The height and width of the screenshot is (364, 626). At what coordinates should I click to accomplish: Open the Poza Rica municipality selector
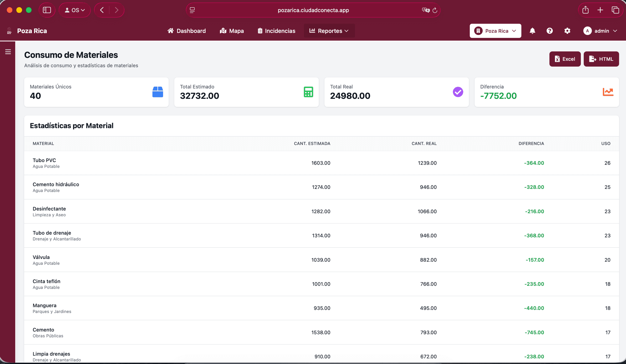[x=495, y=31]
